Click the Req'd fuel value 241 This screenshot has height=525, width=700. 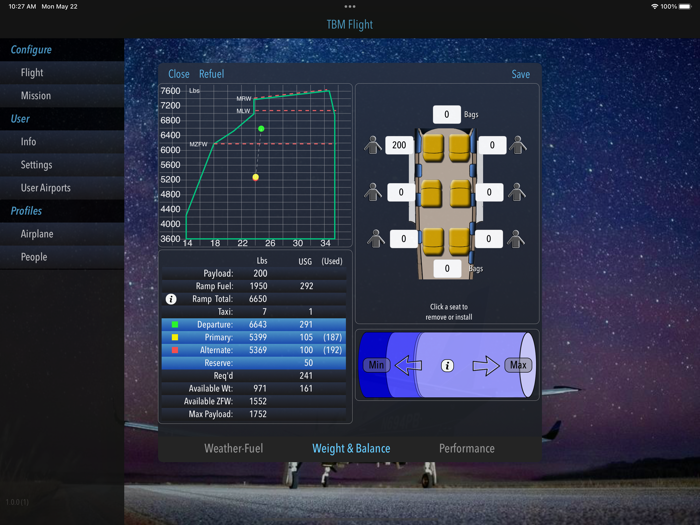click(x=306, y=376)
